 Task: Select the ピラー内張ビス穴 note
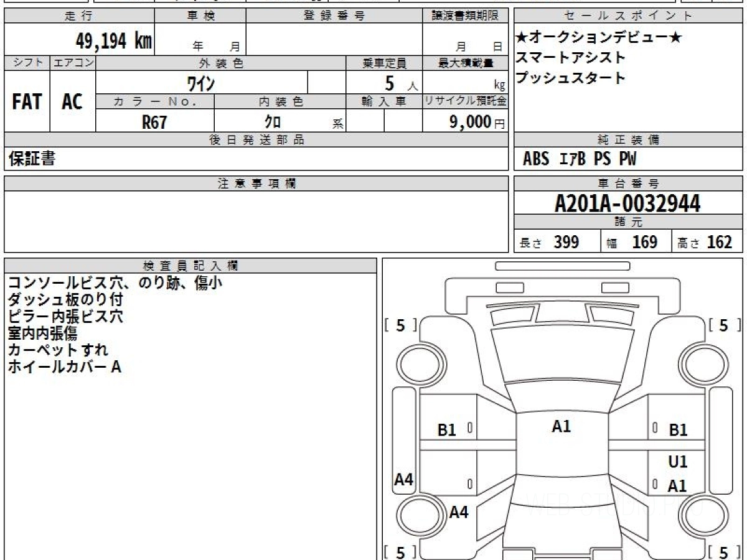65,317
